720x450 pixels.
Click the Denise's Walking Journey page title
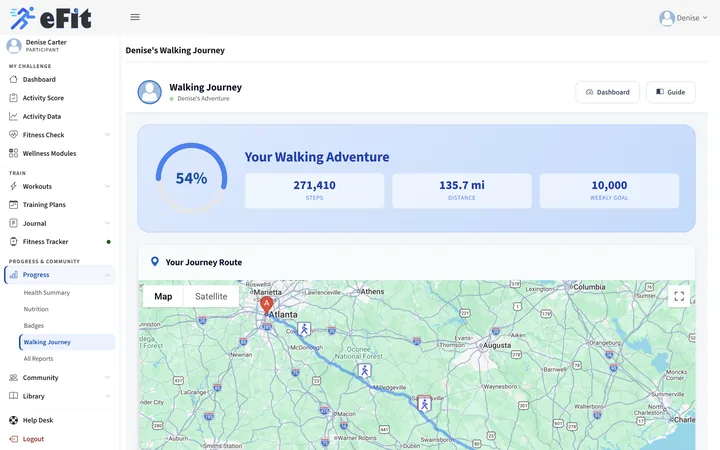tap(175, 51)
